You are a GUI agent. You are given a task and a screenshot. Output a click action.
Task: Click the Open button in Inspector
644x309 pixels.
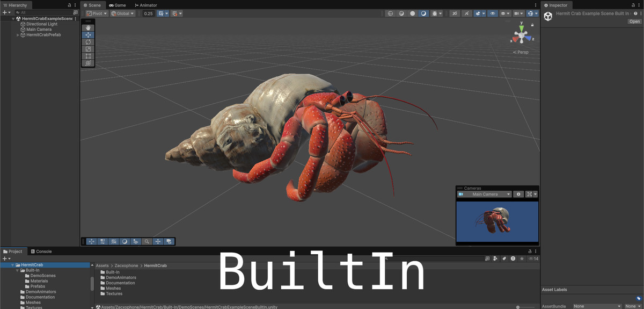click(x=634, y=21)
